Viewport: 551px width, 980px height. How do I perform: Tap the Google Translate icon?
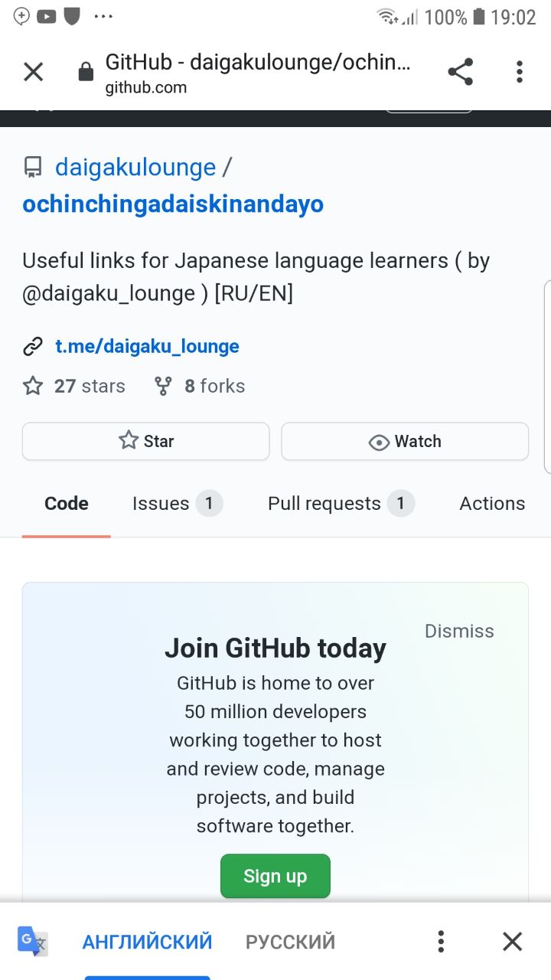click(x=32, y=941)
